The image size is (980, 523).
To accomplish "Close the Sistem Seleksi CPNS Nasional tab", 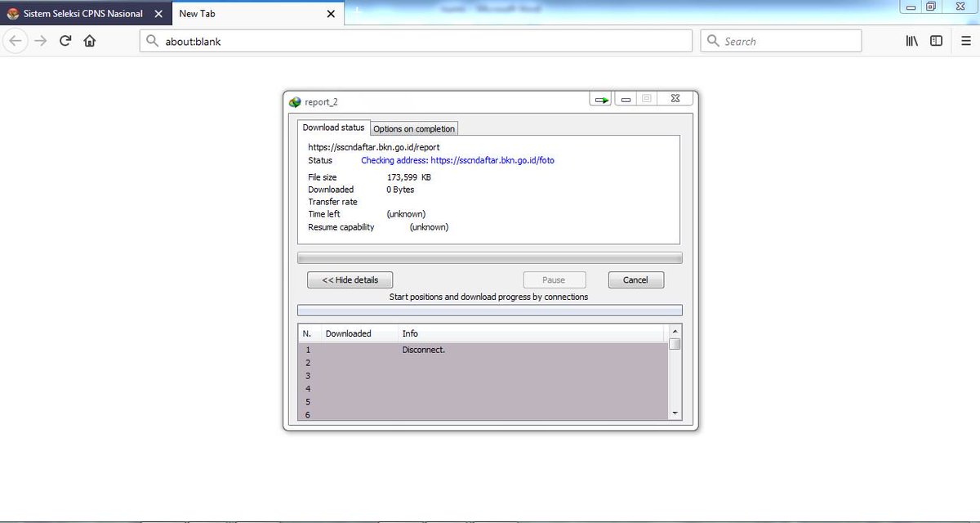I will pos(158,14).
